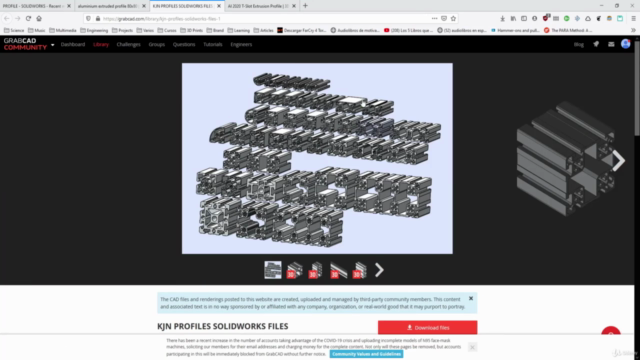Dismiss the COVID-19 warning banner
This screenshot has height=360, width=640.
(x=472, y=347)
